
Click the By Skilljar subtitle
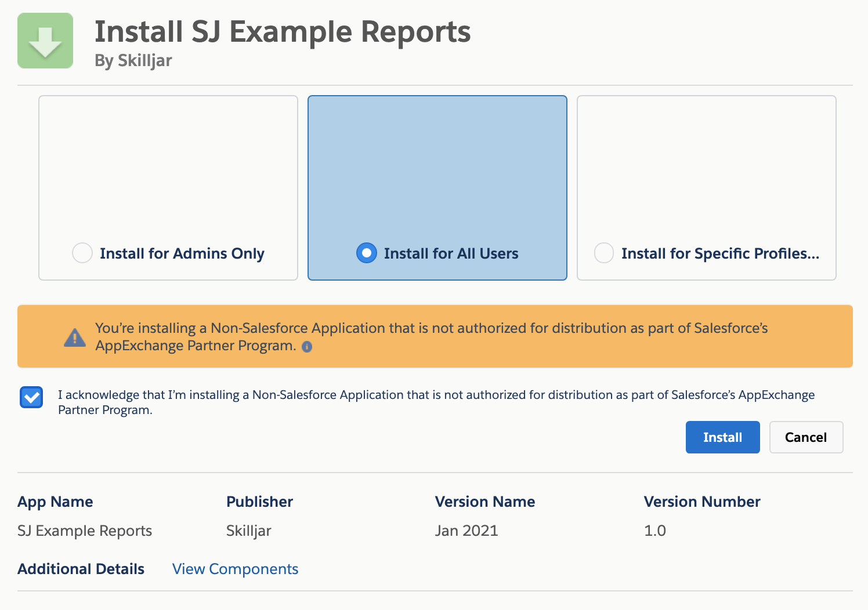pyautogui.click(x=133, y=60)
